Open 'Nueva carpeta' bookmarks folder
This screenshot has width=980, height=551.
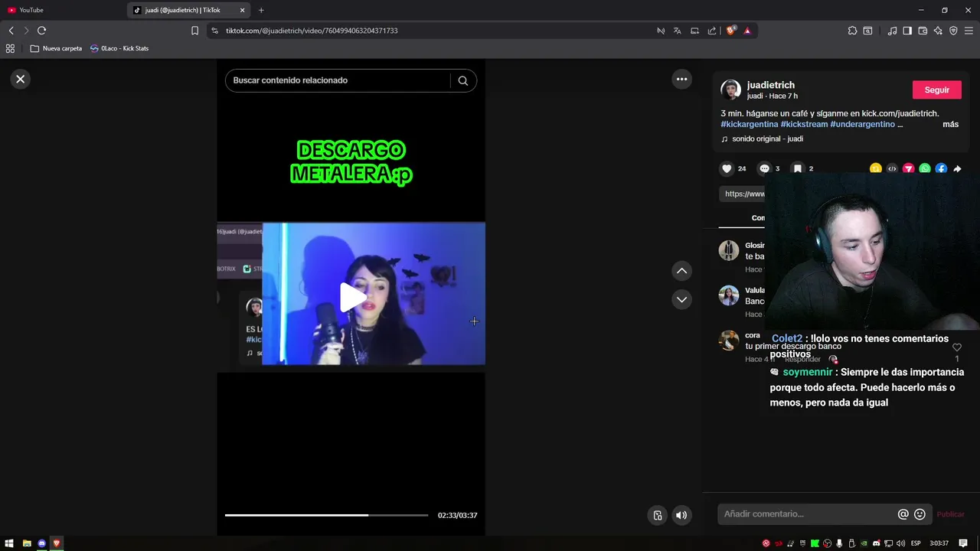[56, 48]
